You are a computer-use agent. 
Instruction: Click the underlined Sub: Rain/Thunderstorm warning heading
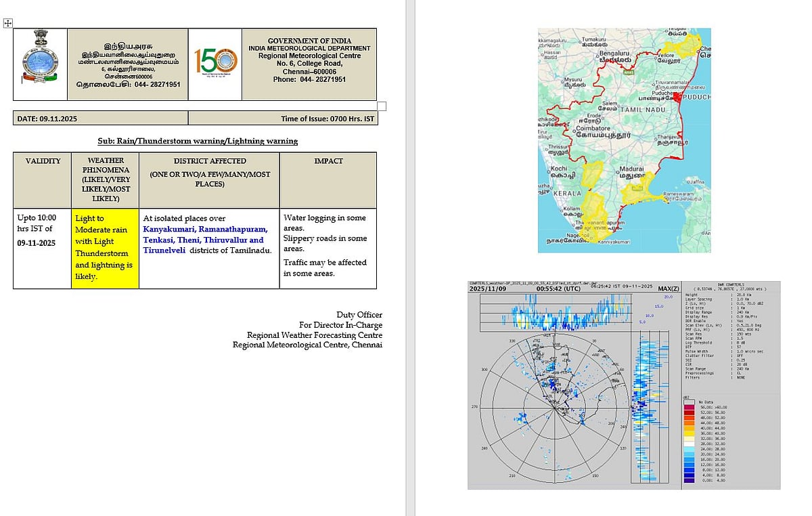coord(197,141)
